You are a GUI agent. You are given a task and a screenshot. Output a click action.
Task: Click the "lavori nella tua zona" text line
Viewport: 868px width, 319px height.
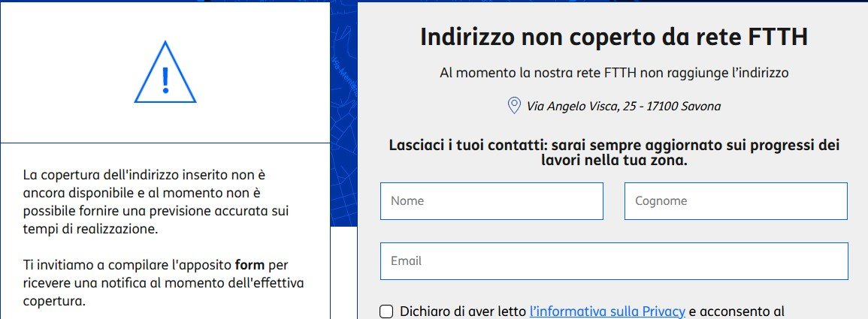point(613,161)
